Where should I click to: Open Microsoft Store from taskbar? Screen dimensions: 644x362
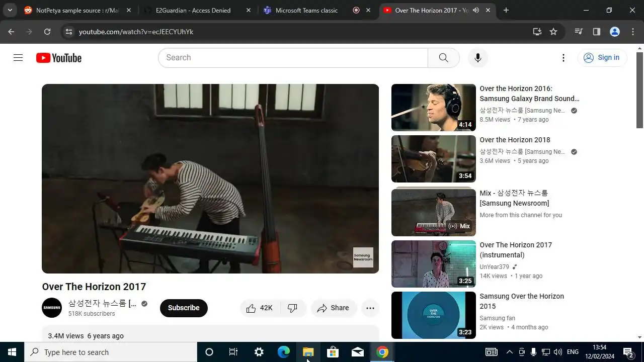point(333,352)
